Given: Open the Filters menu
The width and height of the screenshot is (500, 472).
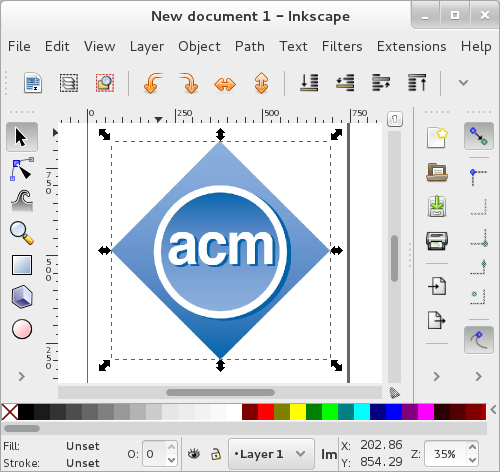Looking at the screenshot, I should coord(342,46).
